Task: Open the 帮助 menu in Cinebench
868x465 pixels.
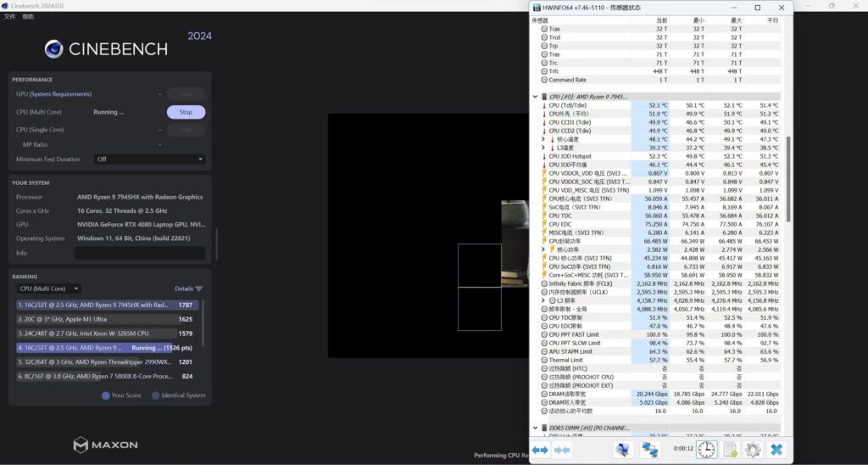Action: (x=28, y=17)
